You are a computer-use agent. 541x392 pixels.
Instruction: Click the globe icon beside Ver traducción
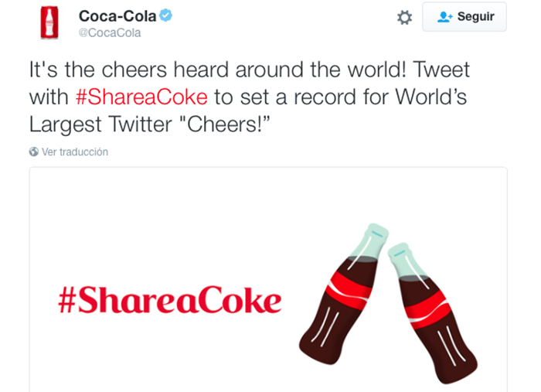coord(34,152)
